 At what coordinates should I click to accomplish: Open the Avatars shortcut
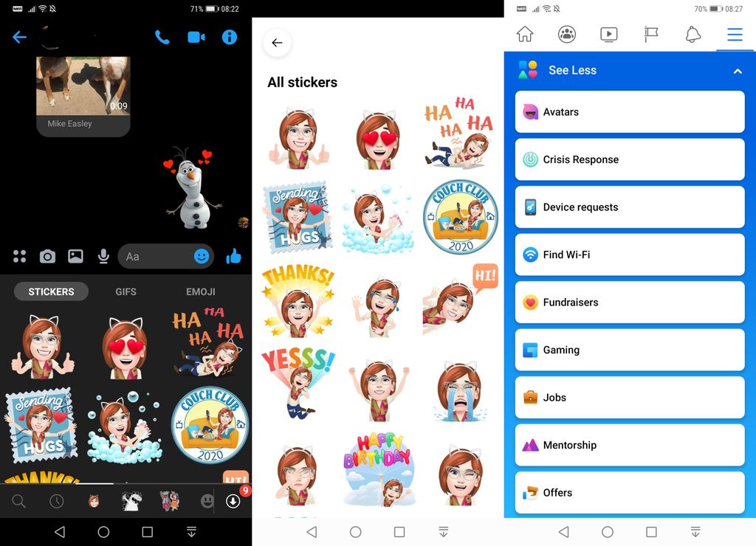629,111
